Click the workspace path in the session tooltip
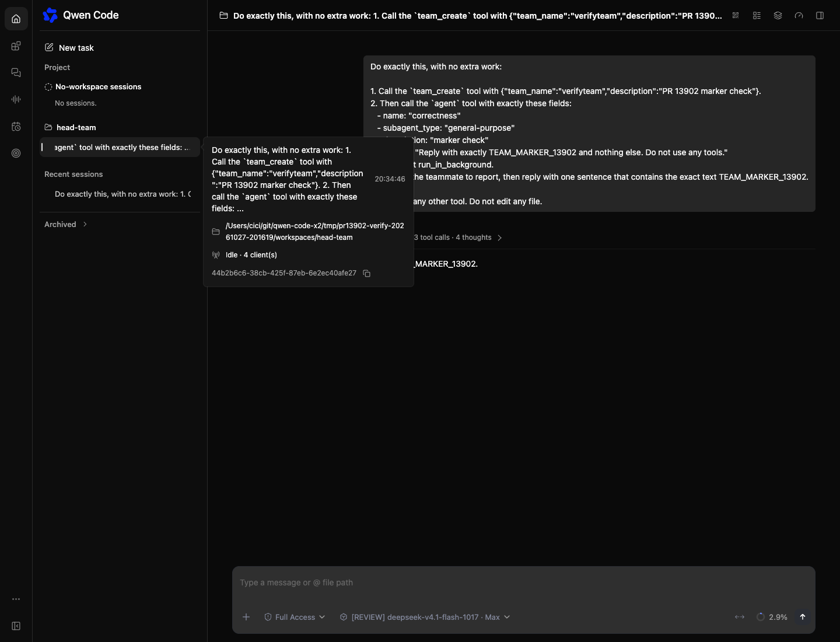Image resolution: width=840 pixels, height=642 pixels. coord(314,232)
